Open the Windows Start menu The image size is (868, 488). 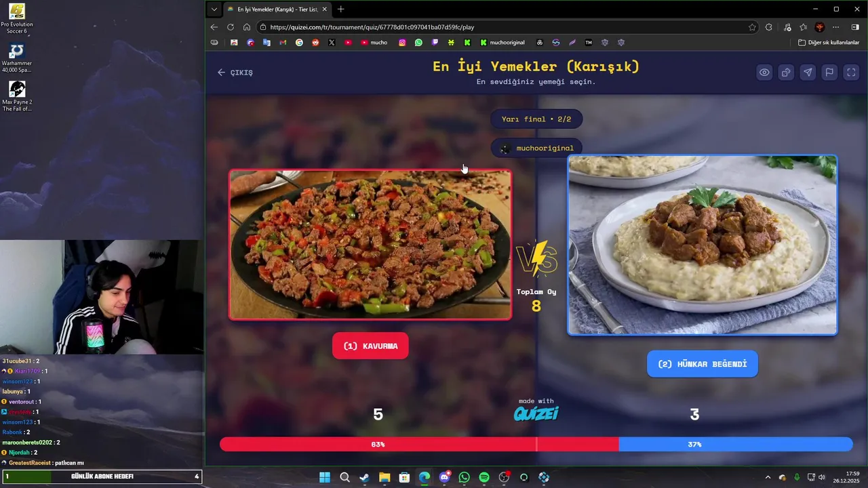click(325, 477)
